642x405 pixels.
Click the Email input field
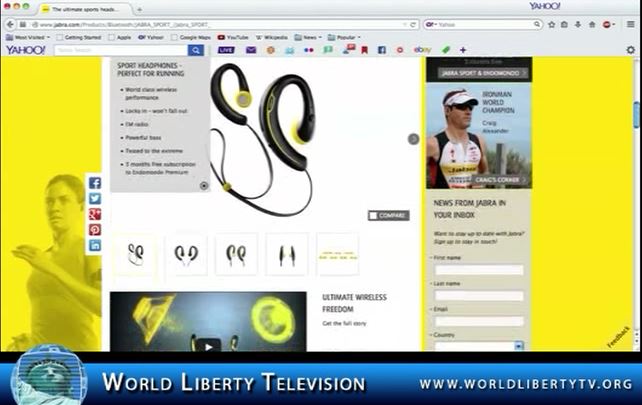point(479,321)
